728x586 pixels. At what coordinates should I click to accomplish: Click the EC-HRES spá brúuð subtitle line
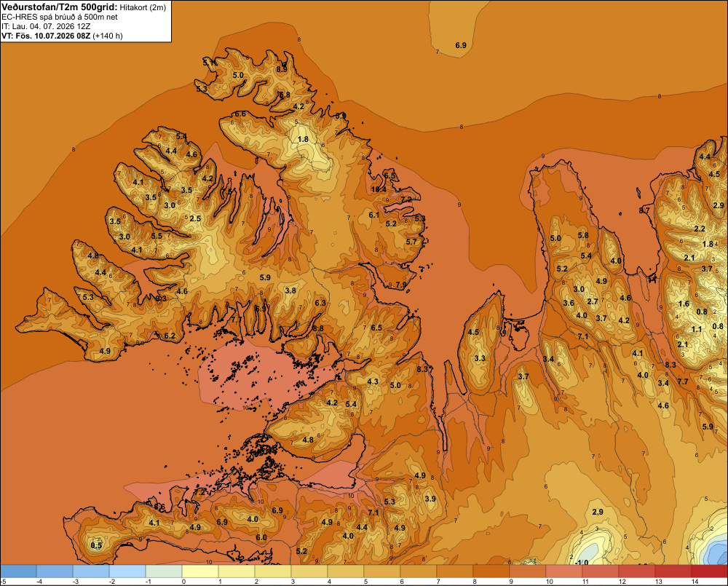[x=60, y=17]
